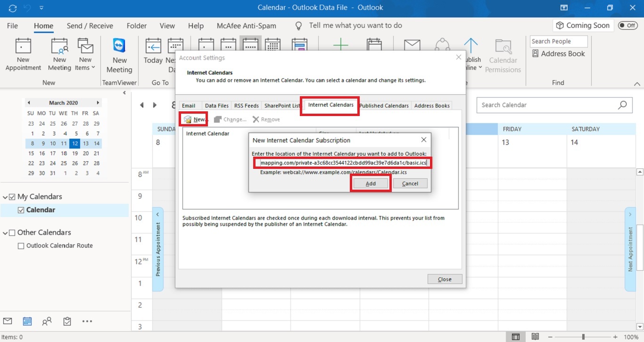Open the Address Book
Image resolution: width=644 pixels, height=342 pixels.
559,54
